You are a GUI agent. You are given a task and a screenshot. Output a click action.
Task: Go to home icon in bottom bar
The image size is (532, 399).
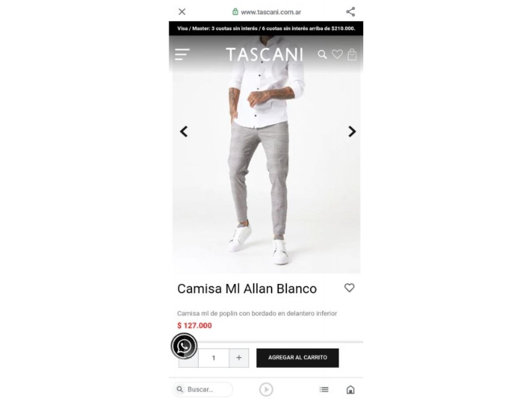tap(350, 389)
